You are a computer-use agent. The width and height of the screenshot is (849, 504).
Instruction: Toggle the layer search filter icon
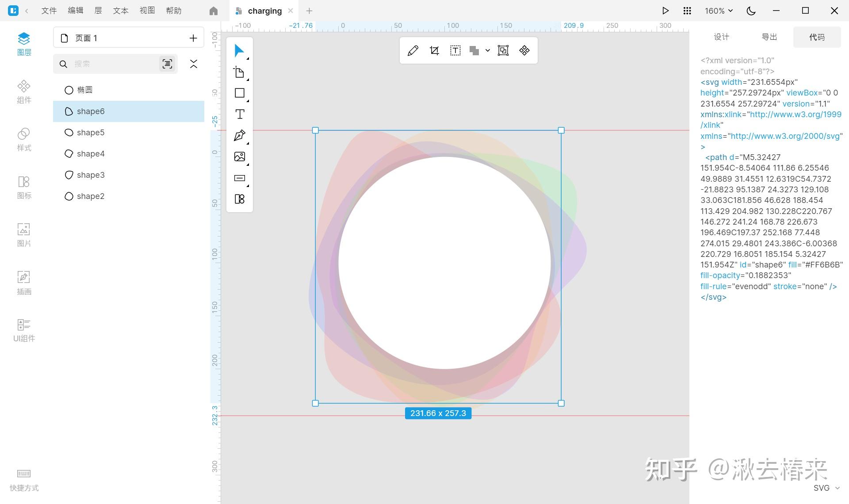coord(167,64)
